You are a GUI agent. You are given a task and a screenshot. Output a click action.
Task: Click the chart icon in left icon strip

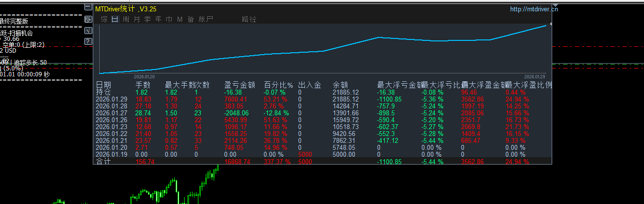click(88, 19)
